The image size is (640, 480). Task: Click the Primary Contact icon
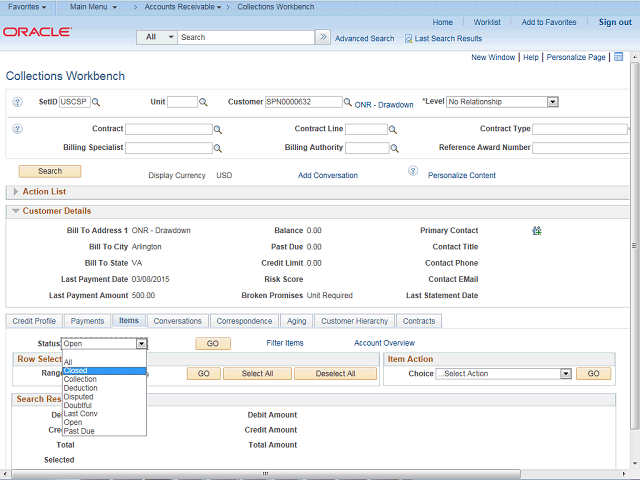pos(537,231)
